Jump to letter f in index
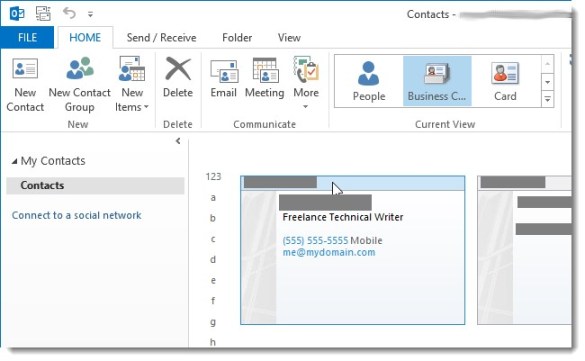This screenshot has height=361, width=585. click(x=213, y=301)
